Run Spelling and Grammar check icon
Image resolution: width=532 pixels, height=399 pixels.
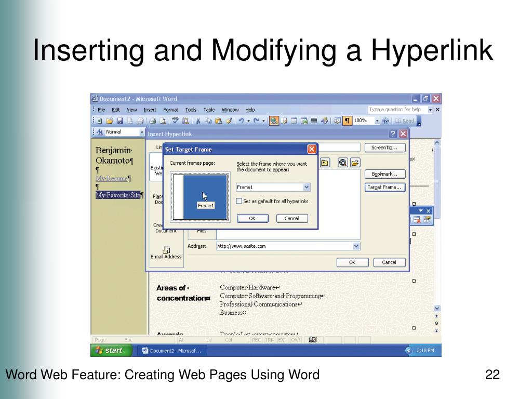tap(175, 121)
